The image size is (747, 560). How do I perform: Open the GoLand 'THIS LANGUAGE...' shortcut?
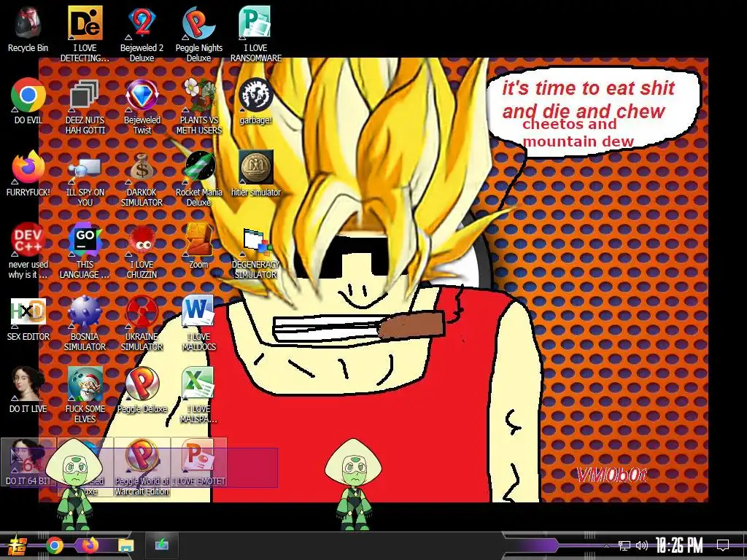click(x=85, y=251)
